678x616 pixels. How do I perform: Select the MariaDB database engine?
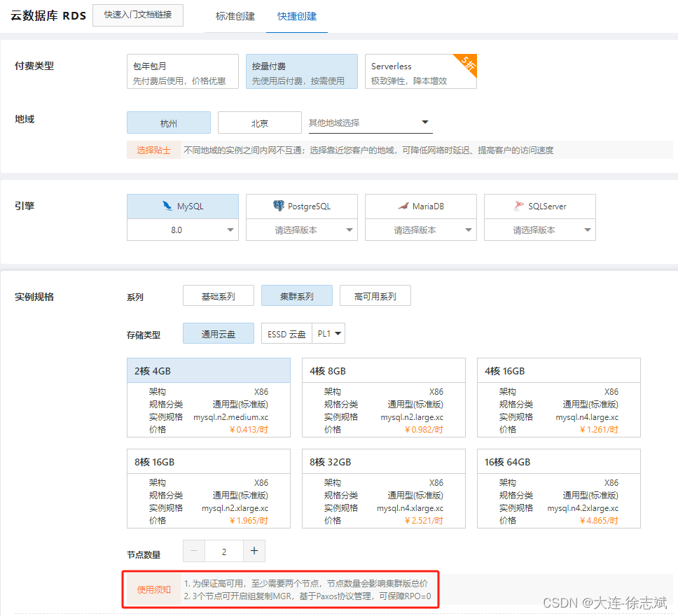tap(420, 206)
